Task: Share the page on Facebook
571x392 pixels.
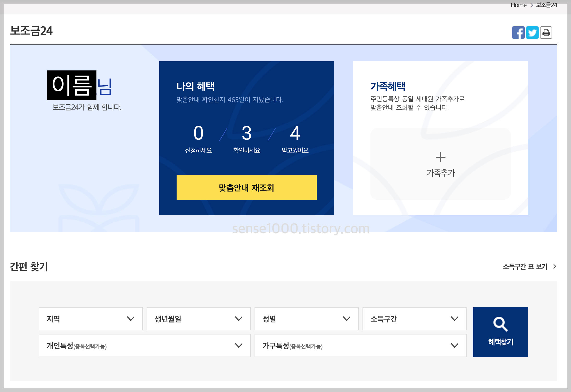Action: click(x=519, y=32)
